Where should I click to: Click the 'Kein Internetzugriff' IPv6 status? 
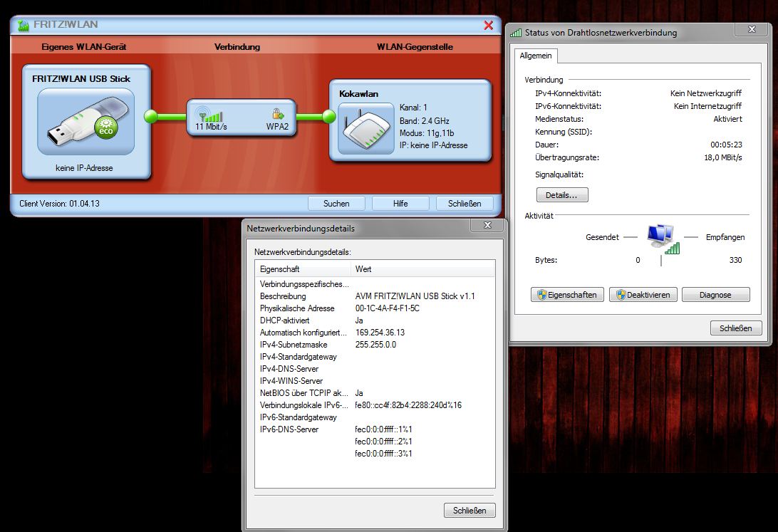(708, 106)
